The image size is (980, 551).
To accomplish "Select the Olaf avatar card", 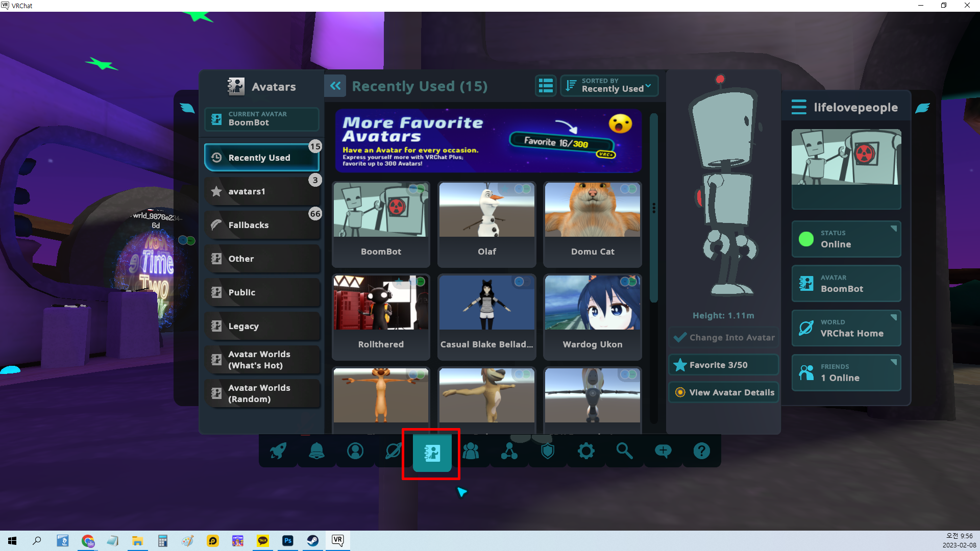I will coord(487,224).
